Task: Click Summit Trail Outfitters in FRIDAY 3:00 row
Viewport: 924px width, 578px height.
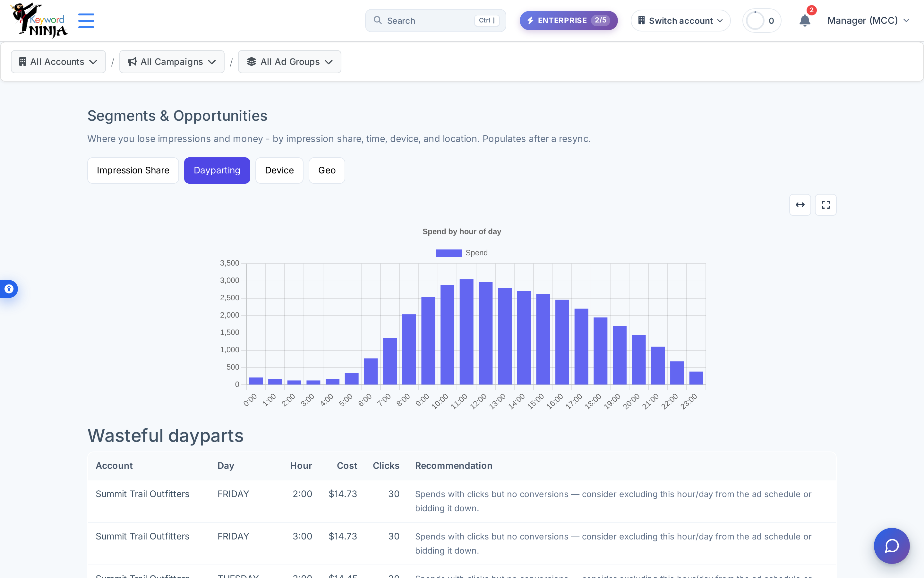Action: 142,536
